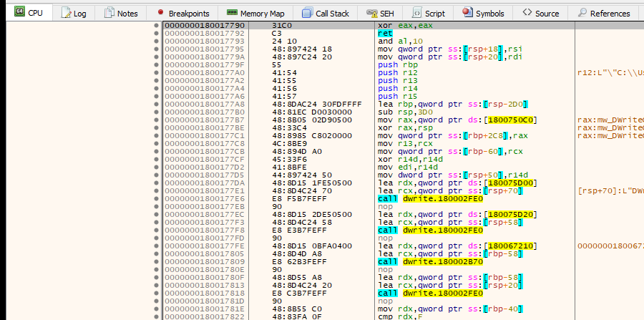Toggle breakpoint bullet at address 0000000180017809

pyautogui.click(x=156, y=262)
